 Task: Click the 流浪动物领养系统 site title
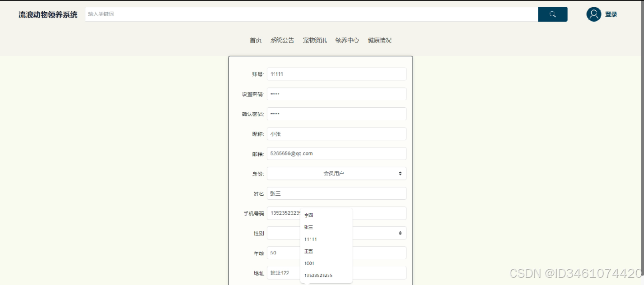(x=48, y=14)
